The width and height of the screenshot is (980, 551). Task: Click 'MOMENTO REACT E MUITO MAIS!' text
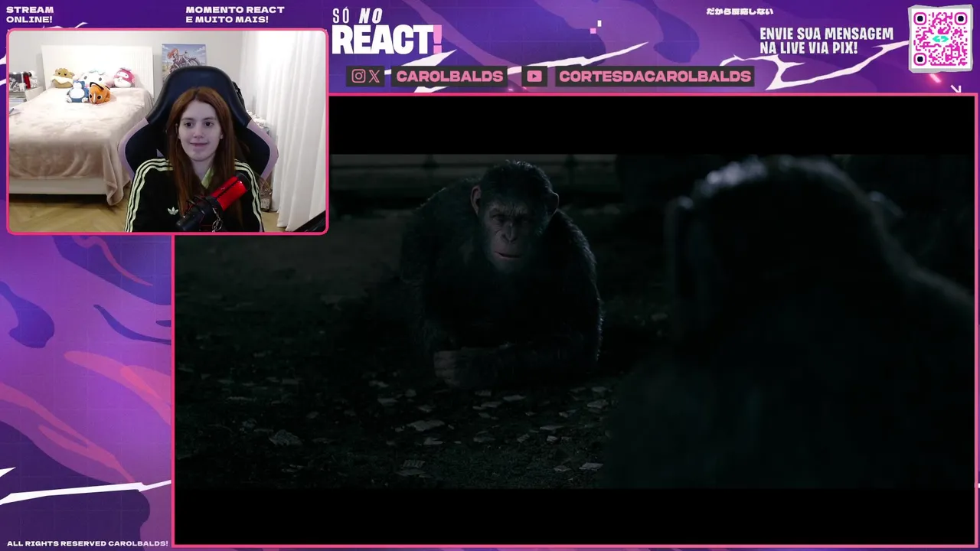pos(235,15)
